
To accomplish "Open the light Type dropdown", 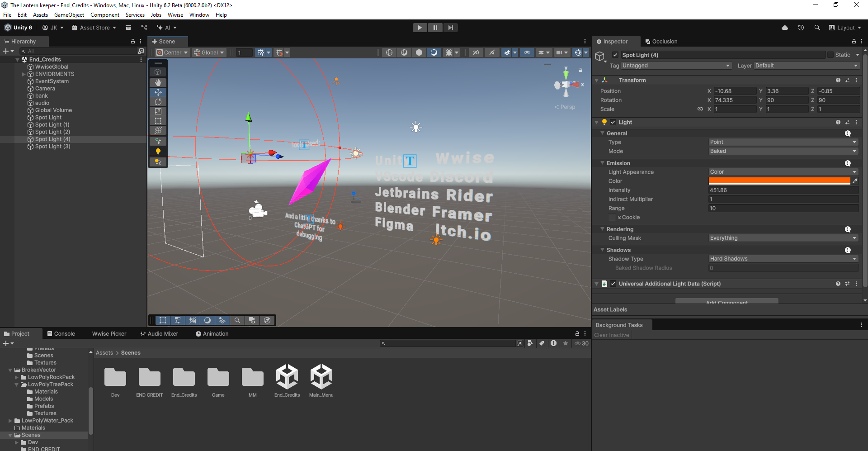I will tap(783, 142).
